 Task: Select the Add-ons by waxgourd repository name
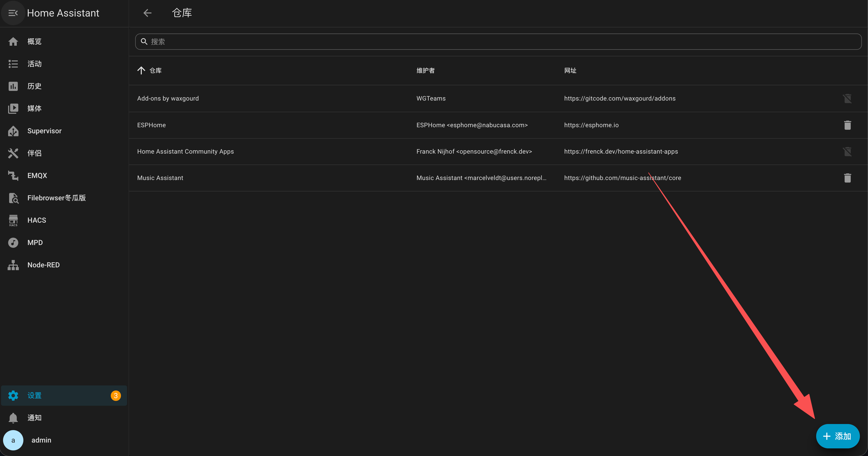click(168, 98)
